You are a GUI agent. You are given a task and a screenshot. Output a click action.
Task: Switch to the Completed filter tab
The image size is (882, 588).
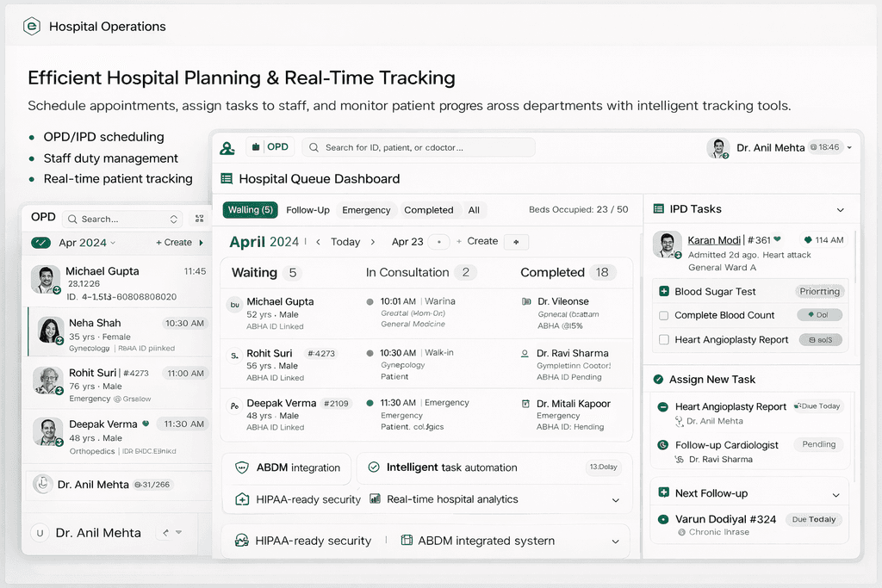point(428,210)
